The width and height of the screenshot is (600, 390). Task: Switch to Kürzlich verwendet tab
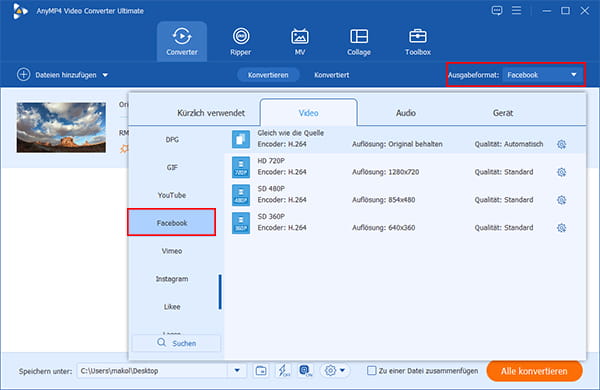[x=211, y=113]
